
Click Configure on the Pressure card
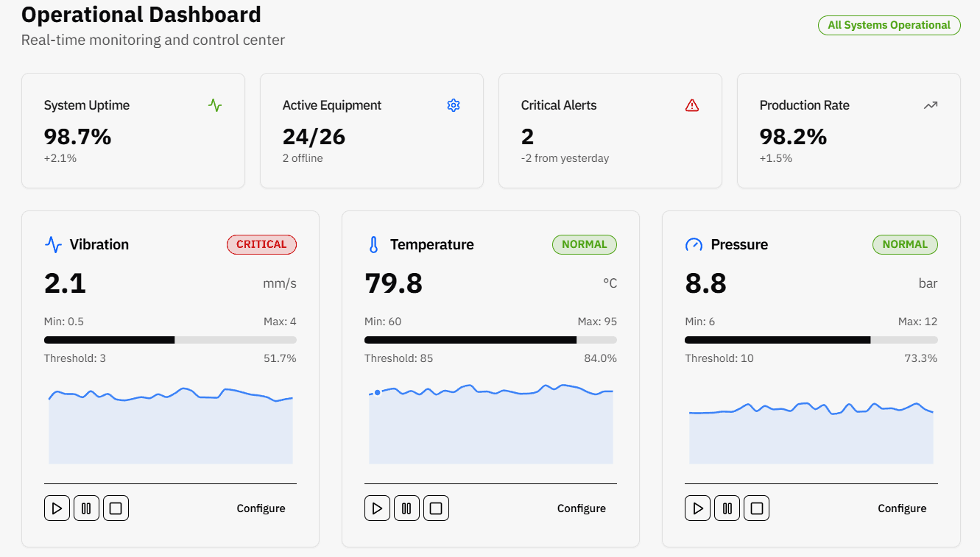(901, 508)
